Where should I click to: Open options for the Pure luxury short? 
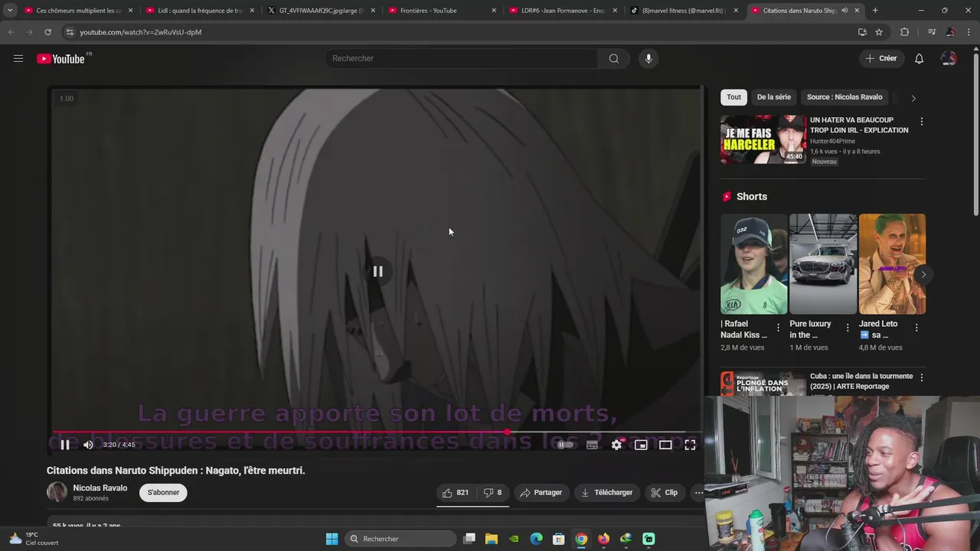pyautogui.click(x=848, y=328)
